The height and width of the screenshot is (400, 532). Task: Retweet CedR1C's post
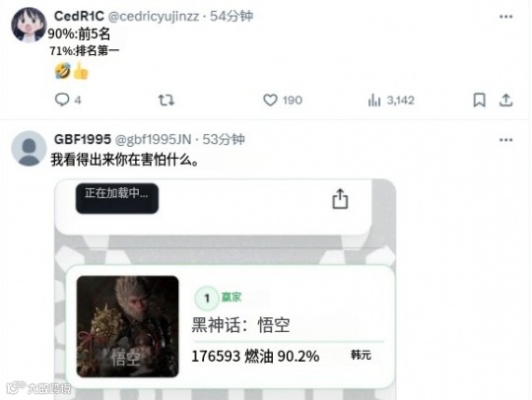coord(166,100)
